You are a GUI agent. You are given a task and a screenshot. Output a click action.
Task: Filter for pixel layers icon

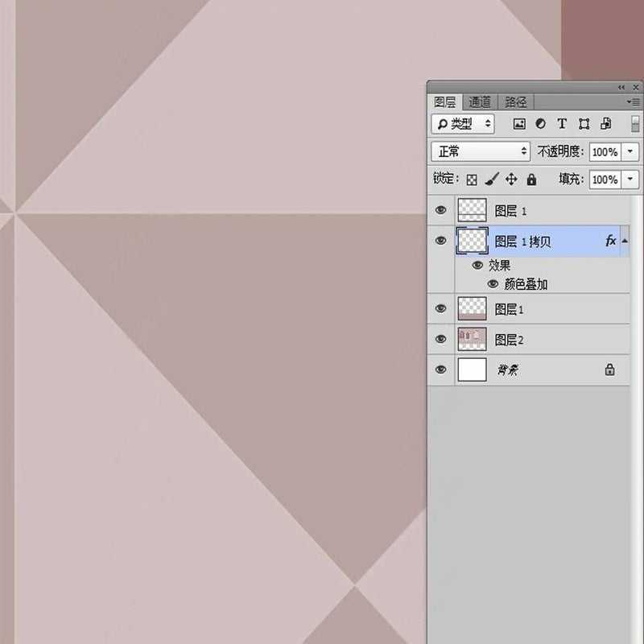click(x=519, y=124)
